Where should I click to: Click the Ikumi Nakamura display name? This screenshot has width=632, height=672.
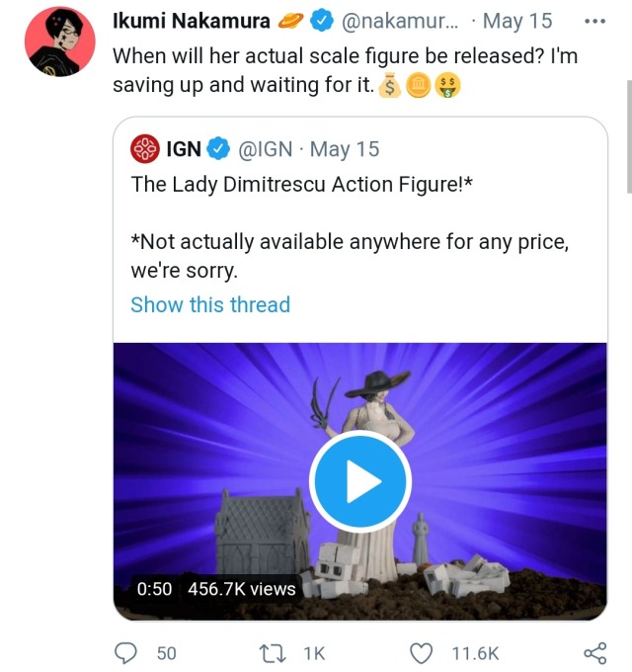[192, 21]
